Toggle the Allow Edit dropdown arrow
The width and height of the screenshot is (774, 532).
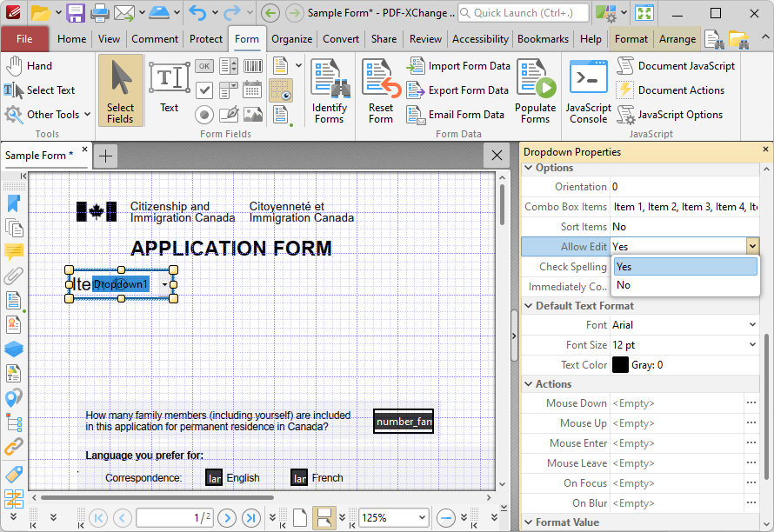(x=751, y=246)
